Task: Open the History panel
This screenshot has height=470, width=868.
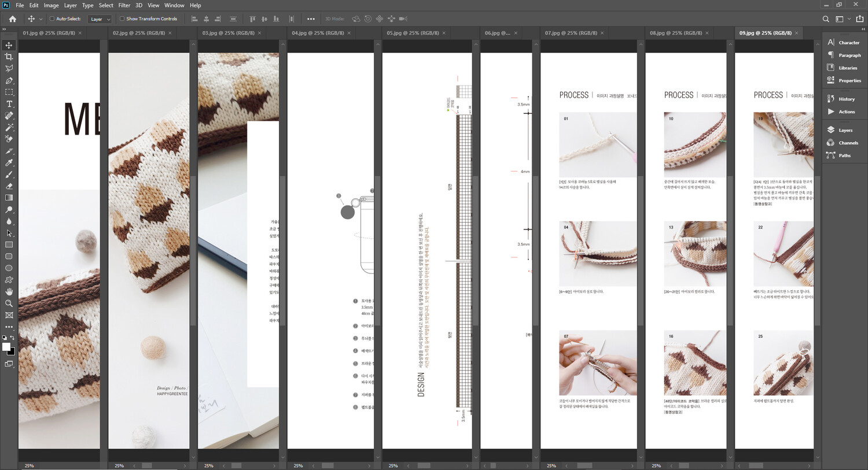Action: [846, 99]
